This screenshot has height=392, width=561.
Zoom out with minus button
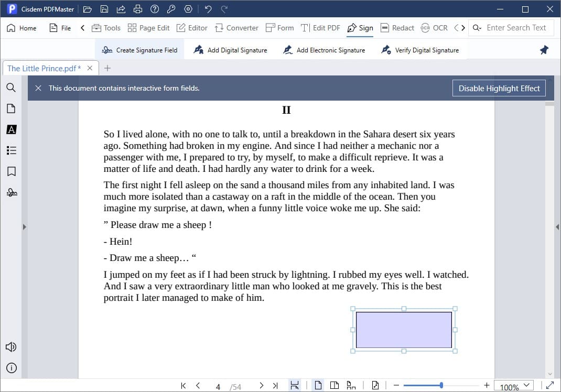click(396, 385)
